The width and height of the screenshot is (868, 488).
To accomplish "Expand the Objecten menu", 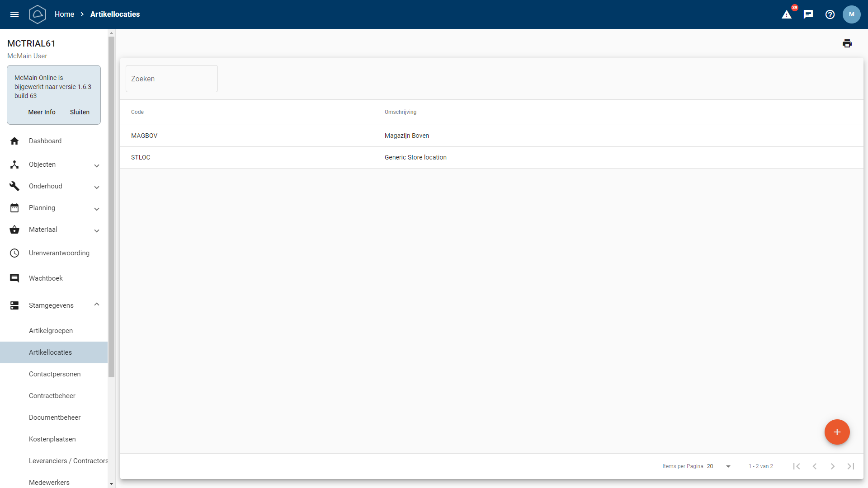I will point(54,165).
